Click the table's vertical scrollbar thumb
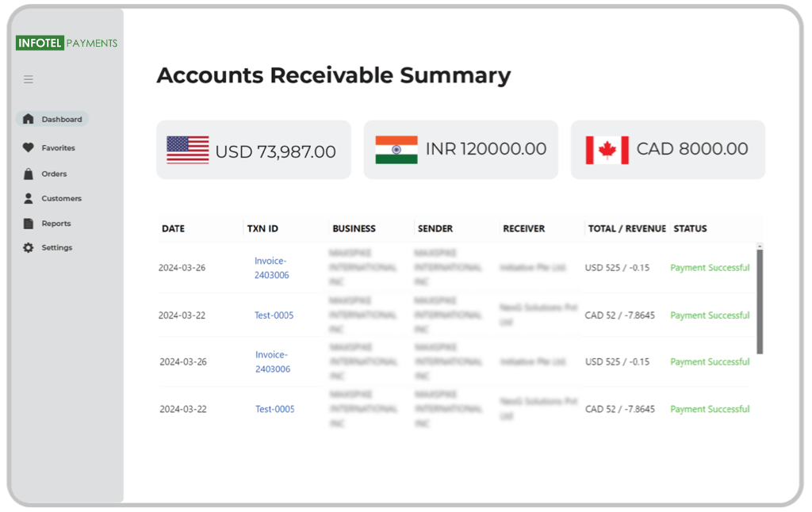 pos(760,301)
